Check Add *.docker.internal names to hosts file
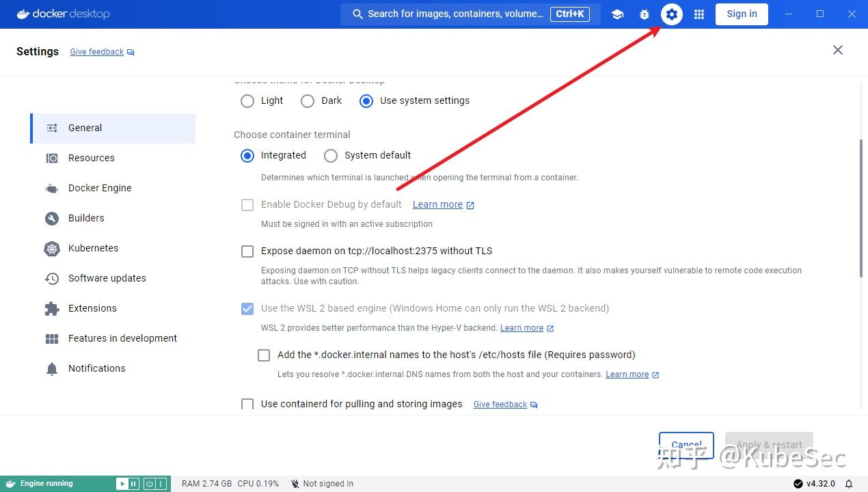Image resolution: width=868 pixels, height=492 pixels. [x=264, y=355]
